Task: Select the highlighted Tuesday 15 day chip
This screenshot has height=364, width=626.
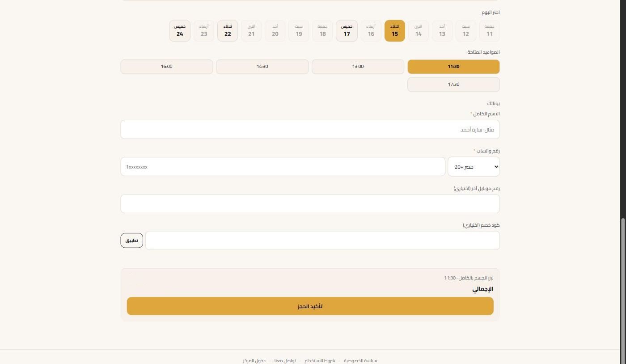Action: pyautogui.click(x=395, y=31)
